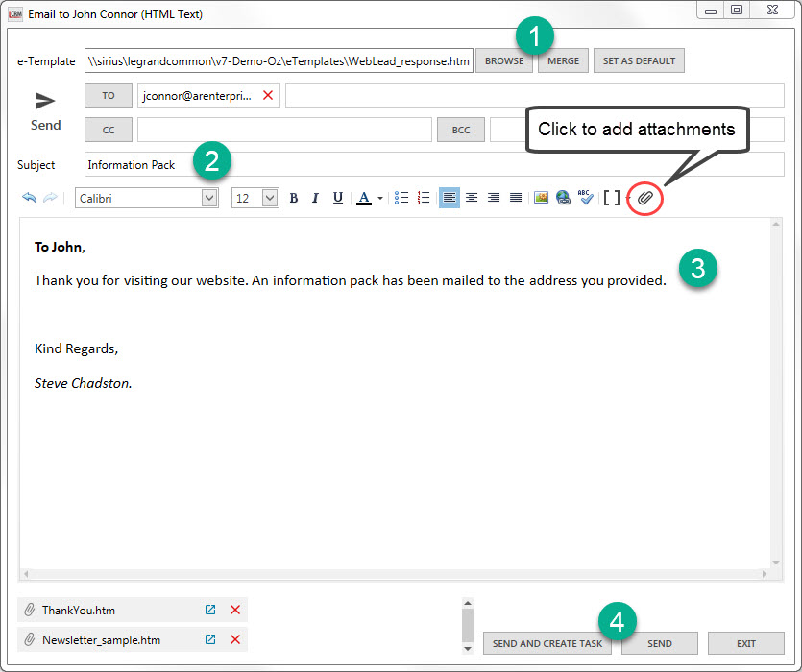Open ThankYou.htm attachment via open icon
Screen dimensions: 802x672
tap(210, 611)
